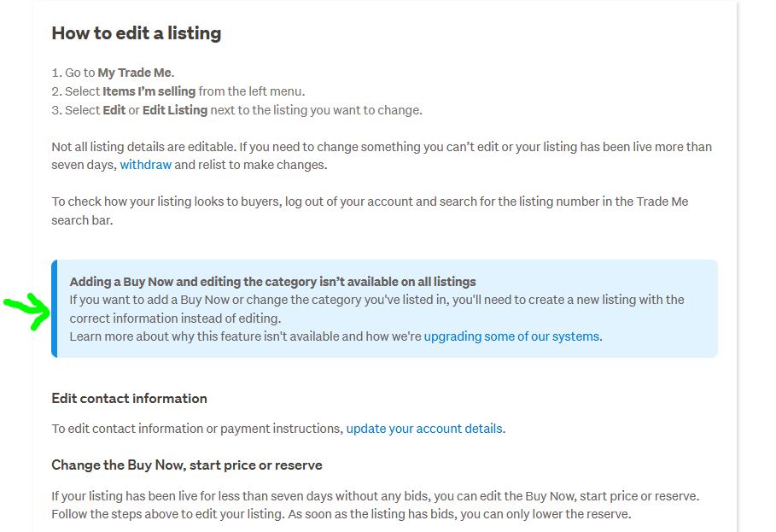Click the "How to edit a listing" heading

[137, 33]
